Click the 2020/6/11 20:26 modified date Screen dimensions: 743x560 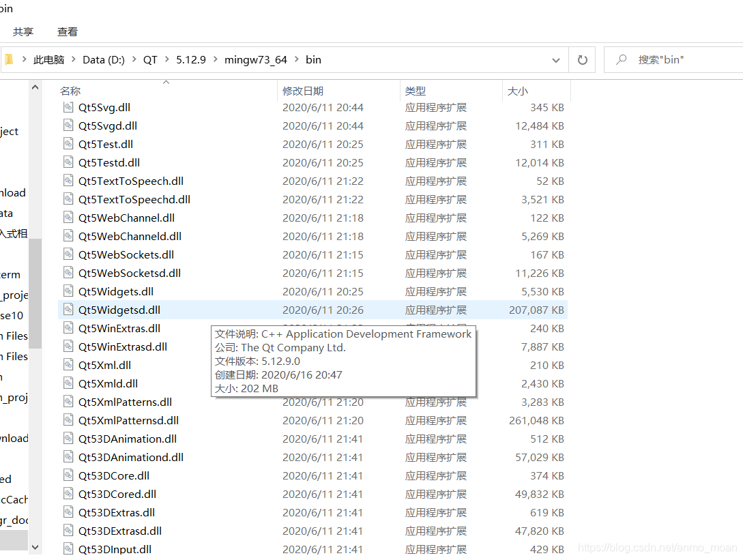[x=323, y=310]
